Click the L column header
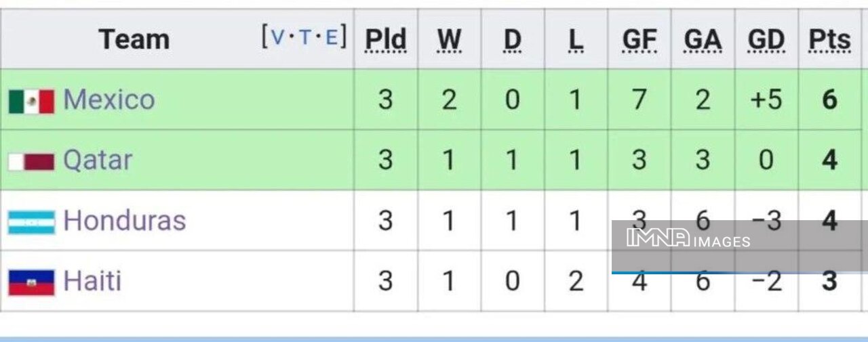Image resolution: width=868 pixels, height=342 pixels. [576, 41]
